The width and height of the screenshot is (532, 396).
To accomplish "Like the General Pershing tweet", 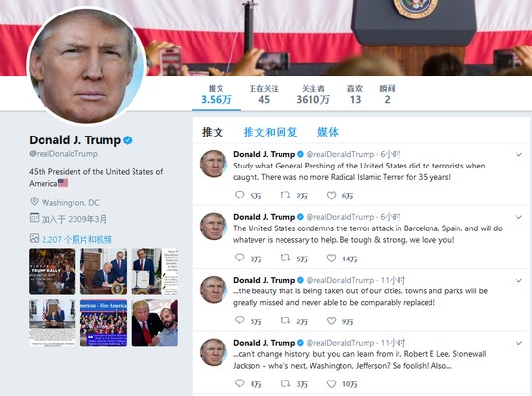I will [x=331, y=196].
